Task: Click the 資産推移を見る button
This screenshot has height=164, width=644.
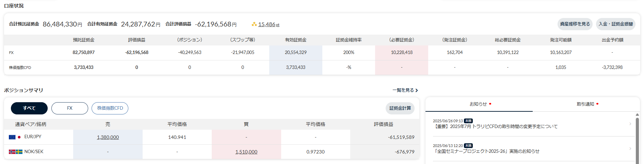Action: click(x=575, y=24)
